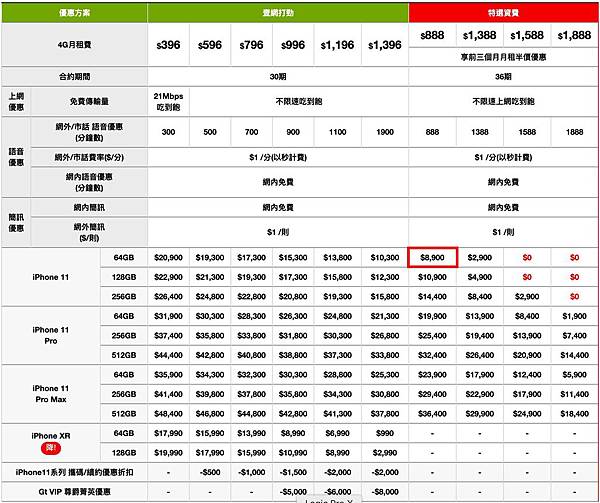
Task: Click the iPhone 11 Pro Max model label
Action: [51, 394]
